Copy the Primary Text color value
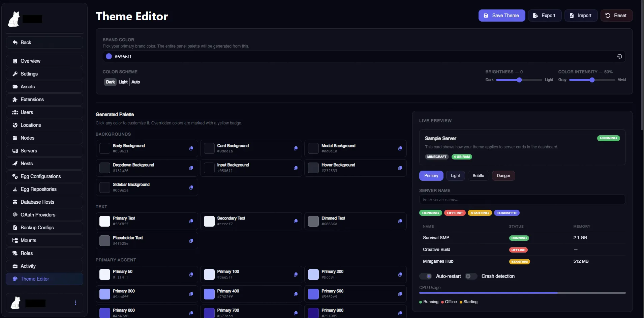The height and width of the screenshot is (318, 644). [x=191, y=221]
